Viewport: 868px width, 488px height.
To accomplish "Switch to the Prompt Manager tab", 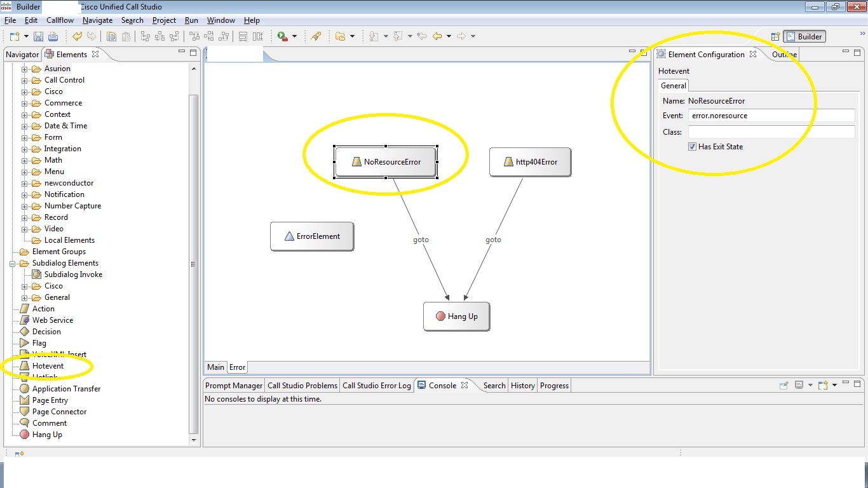I will tap(234, 386).
